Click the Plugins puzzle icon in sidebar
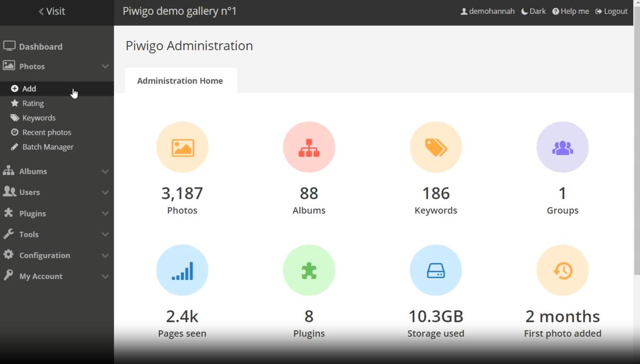 [x=9, y=213]
